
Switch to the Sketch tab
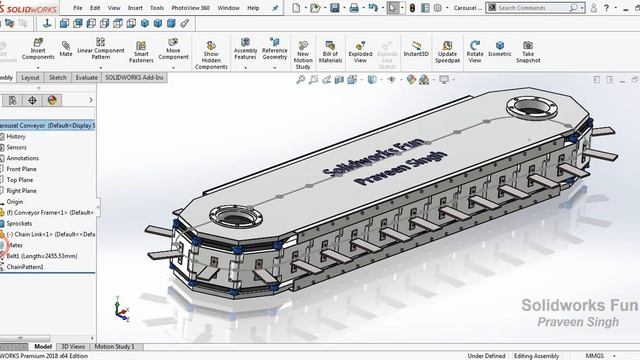(x=58, y=78)
